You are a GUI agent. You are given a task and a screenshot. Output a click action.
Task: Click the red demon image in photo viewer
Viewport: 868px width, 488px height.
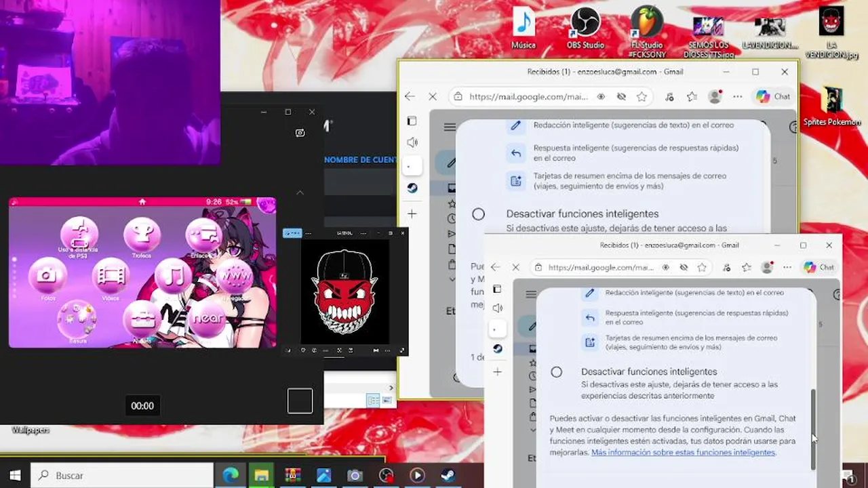(x=344, y=291)
